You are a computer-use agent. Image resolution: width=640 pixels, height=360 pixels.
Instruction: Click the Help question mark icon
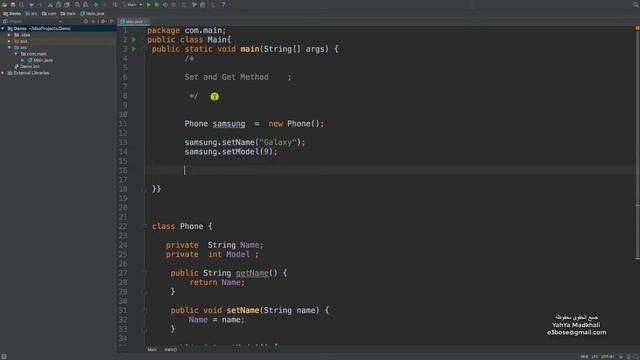[x=223, y=4]
